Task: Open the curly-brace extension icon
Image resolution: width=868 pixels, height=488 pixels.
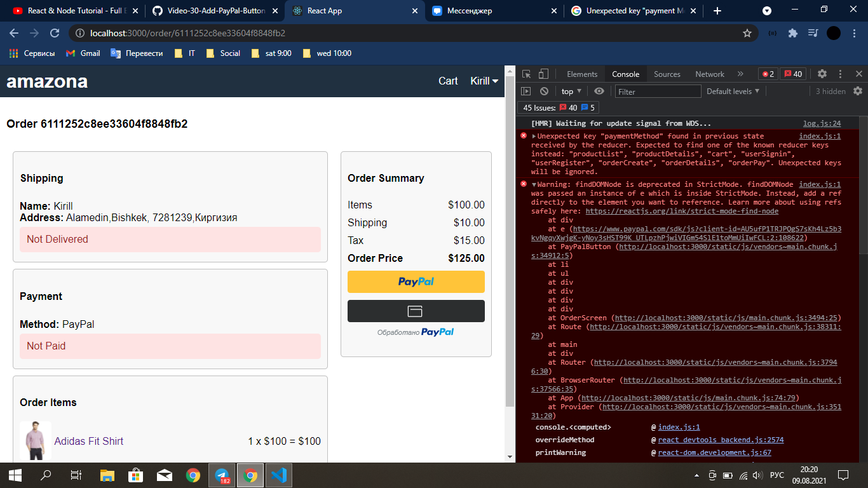Action: click(772, 33)
